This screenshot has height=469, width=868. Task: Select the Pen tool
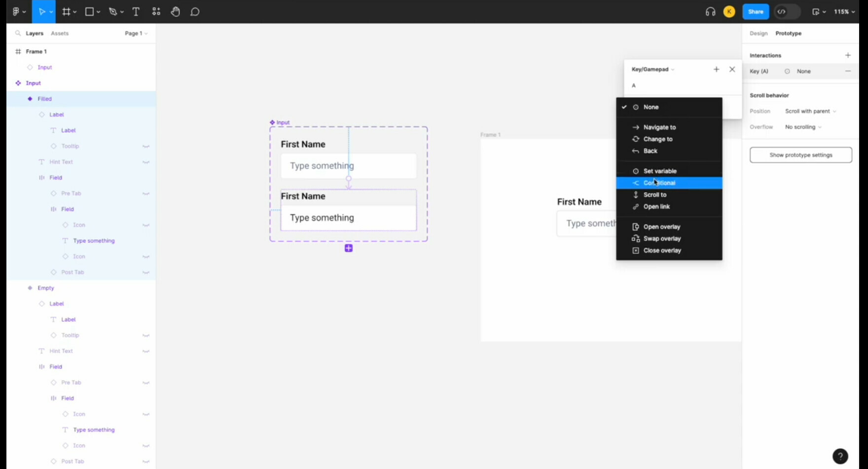pyautogui.click(x=113, y=11)
